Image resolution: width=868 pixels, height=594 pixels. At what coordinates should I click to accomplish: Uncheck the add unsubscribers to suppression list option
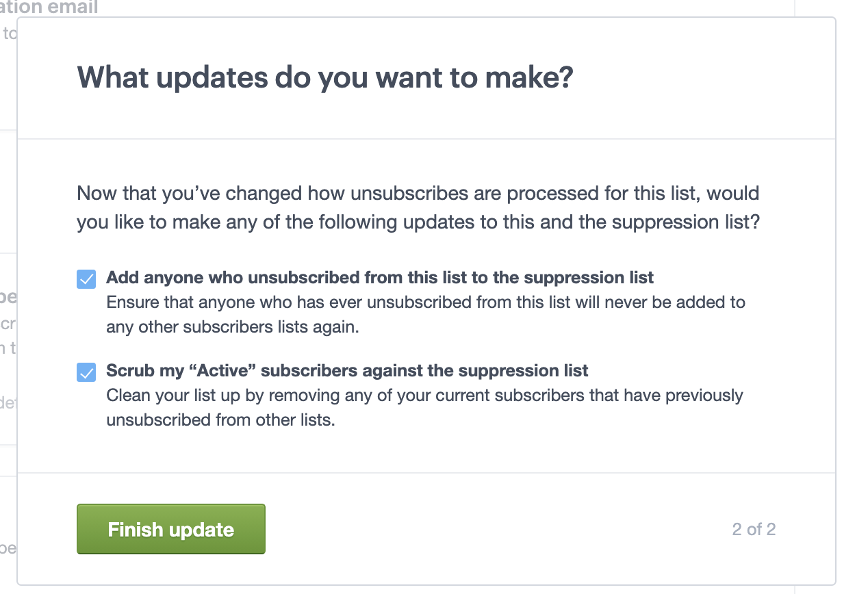tap(86, 278)
